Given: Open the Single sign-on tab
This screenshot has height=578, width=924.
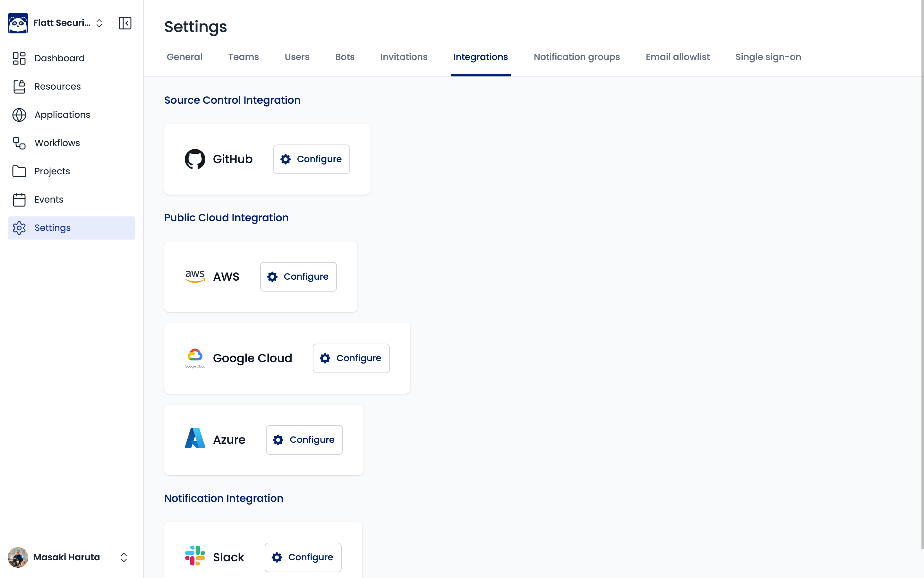Looking at the screenshot, I should (768, 57).
